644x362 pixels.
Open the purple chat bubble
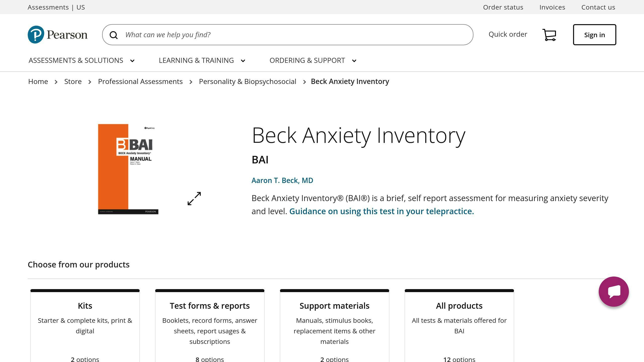(x=614, y=292)
